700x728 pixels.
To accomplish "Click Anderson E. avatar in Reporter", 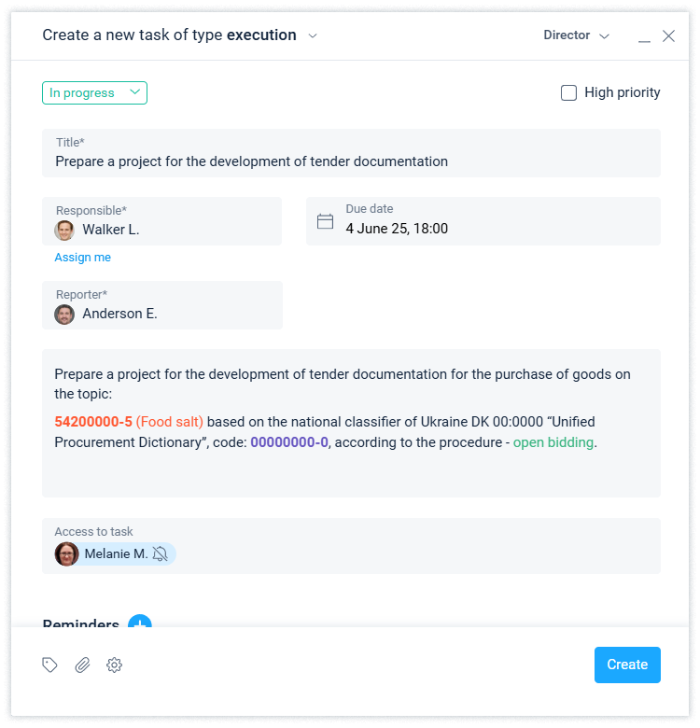I will tap(64, 314).
